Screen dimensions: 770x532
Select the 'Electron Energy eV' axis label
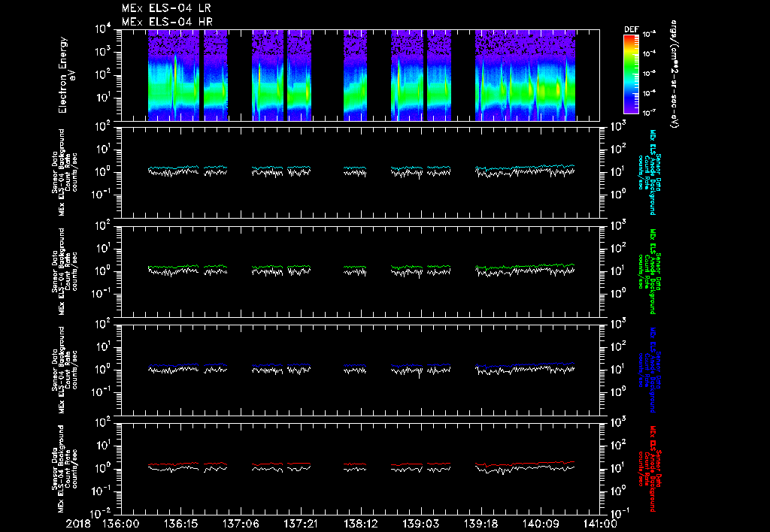65,75
